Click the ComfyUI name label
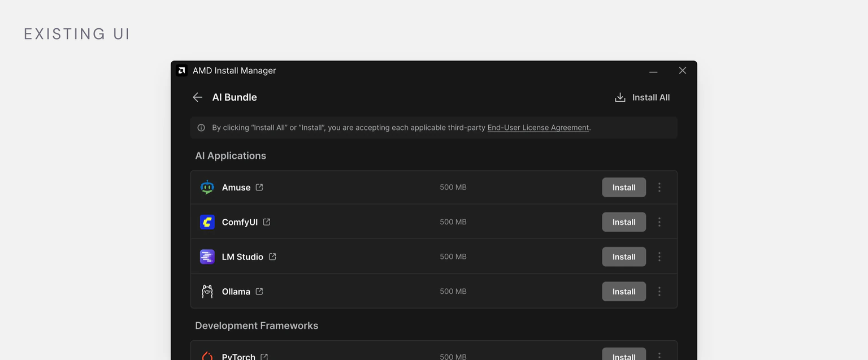The height and width of the screenshot is (360, 868). click(x=240, y=222)
